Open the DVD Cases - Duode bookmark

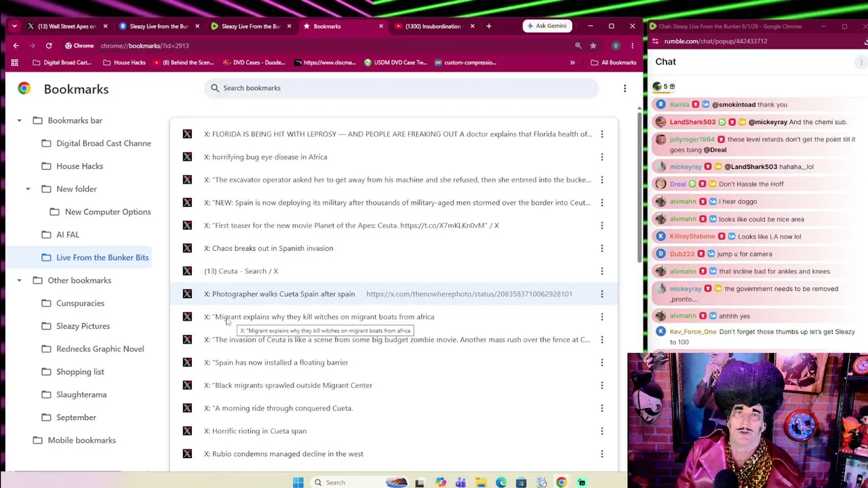pos(254,62)
